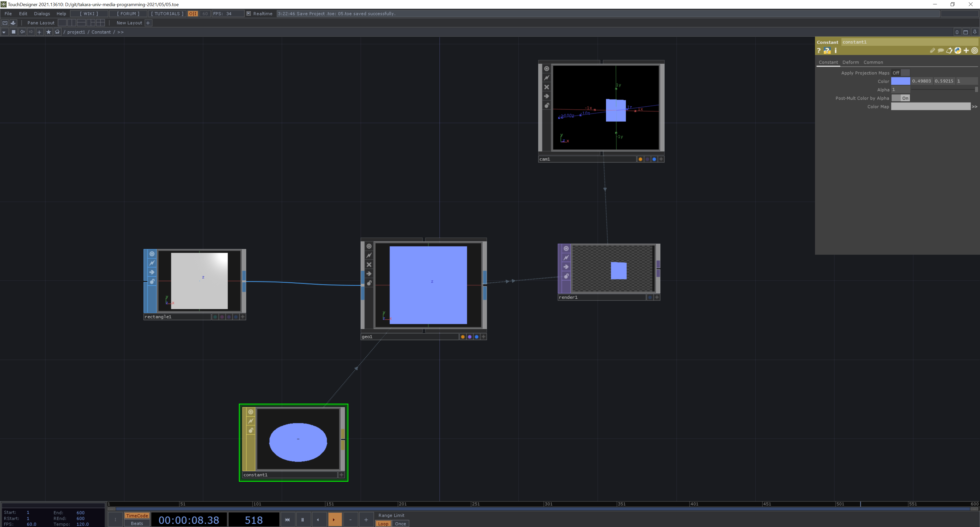Screen dimensions: 980x527
Task: Toggle viewer active on geo1 node
Action: (369, 246)
